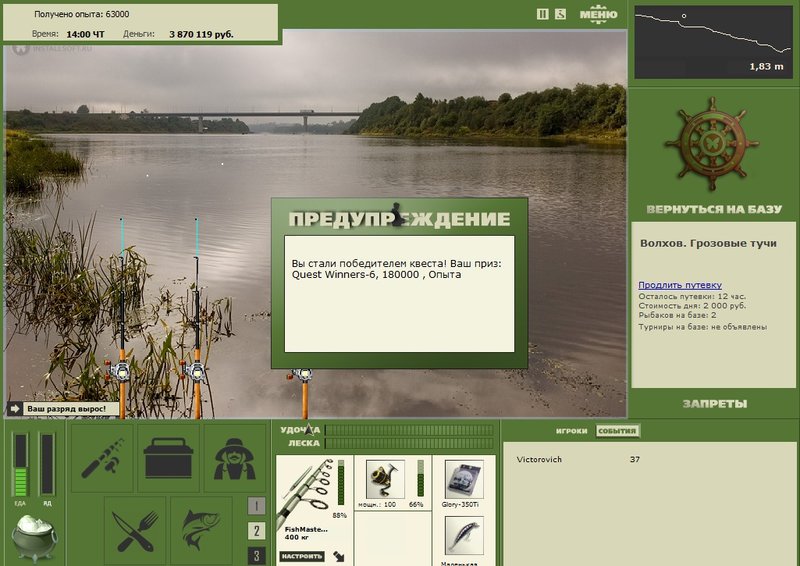Click the Удочка tension bar
Viewport: 800px width, 566px height.
tap(409, 430)
